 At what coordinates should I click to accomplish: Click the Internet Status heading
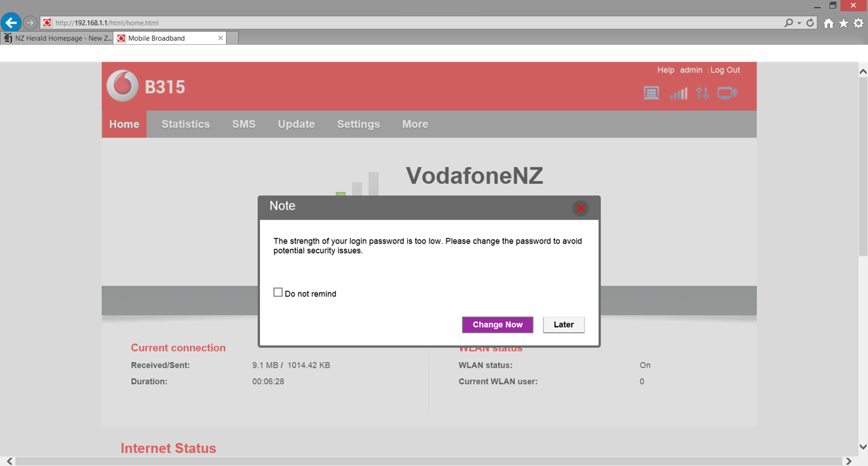(168, 448)
